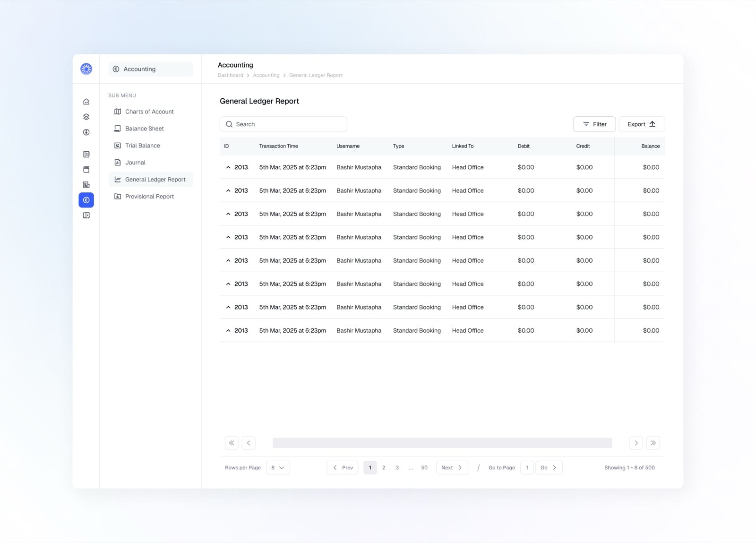
Task: Open the Rows per Page dropdown
Action: click(278, 467)
